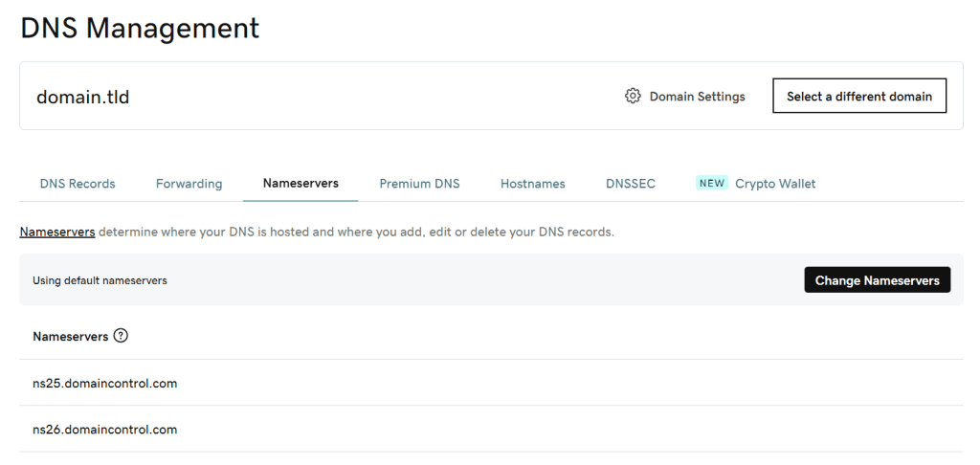The image size is (980, 465).
Task: Open the Forwarding tab
Action: point(189,184)
